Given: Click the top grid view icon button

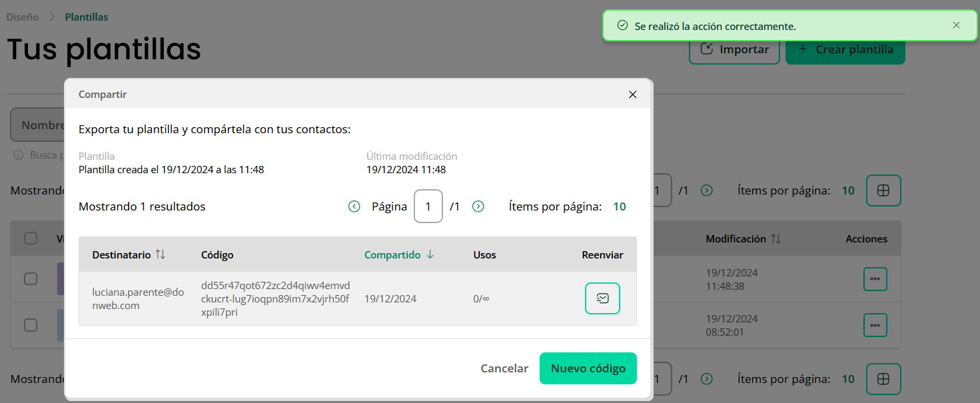Looking at the screenshot, I should pos(883,191).
